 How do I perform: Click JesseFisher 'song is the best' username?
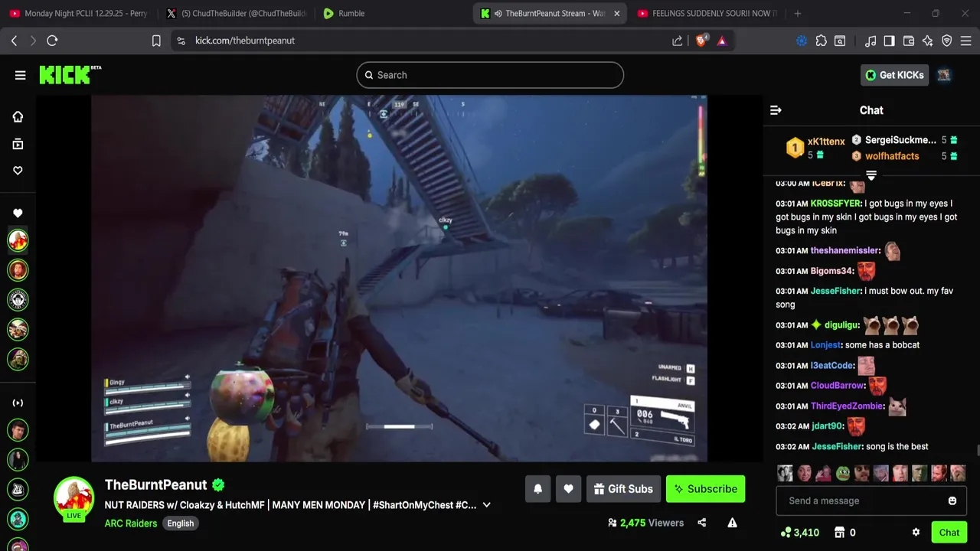click(836, 446)
